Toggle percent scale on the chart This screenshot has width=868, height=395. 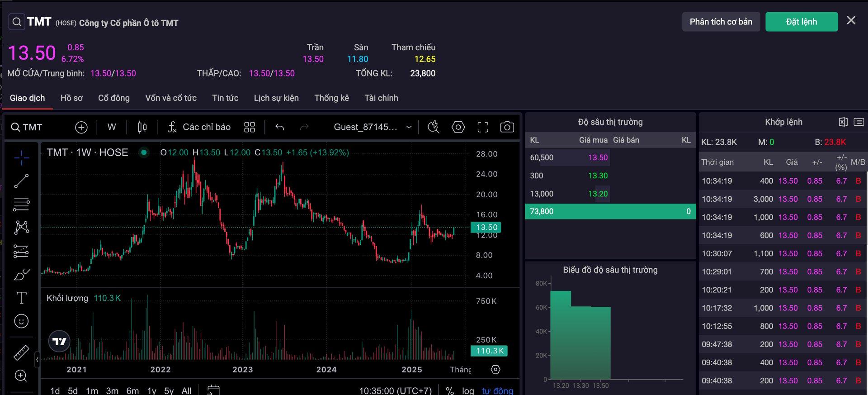tap(449, 390)
